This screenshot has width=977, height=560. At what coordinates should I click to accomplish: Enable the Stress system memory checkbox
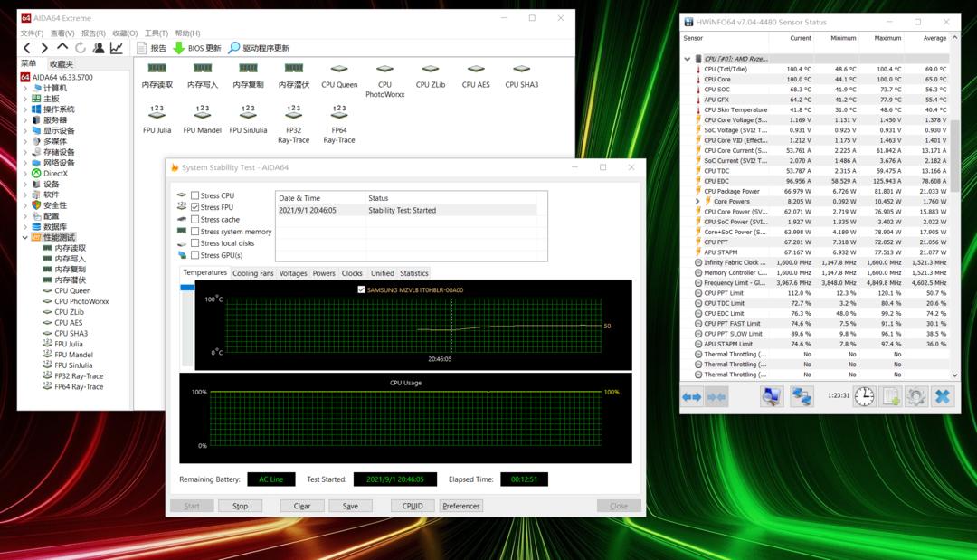pos(195,231)
